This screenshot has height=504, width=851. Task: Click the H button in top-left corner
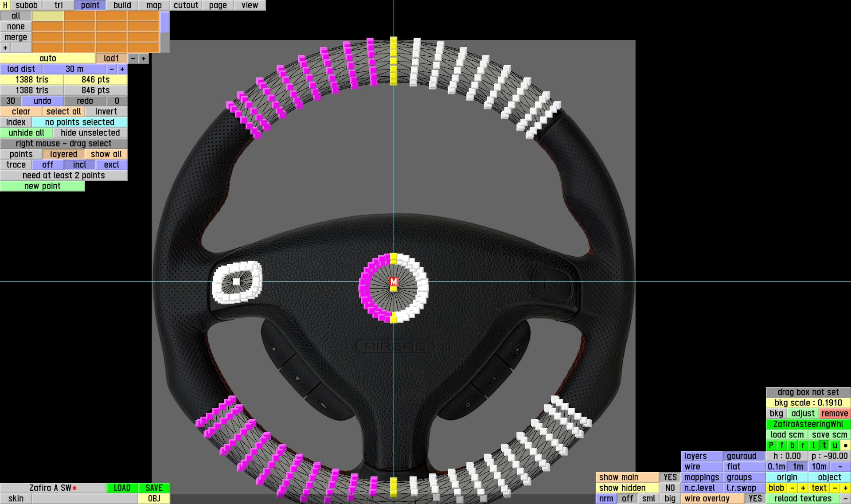[x=5, y=5]
